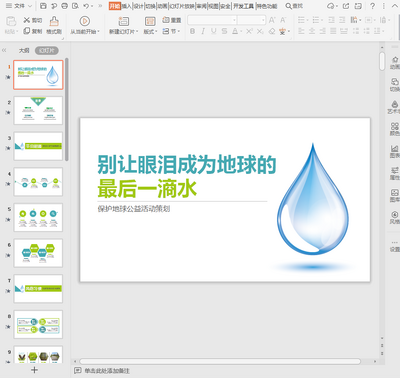Click the plus button to add slide
This screenshot has width=400, height=378.
34,370
